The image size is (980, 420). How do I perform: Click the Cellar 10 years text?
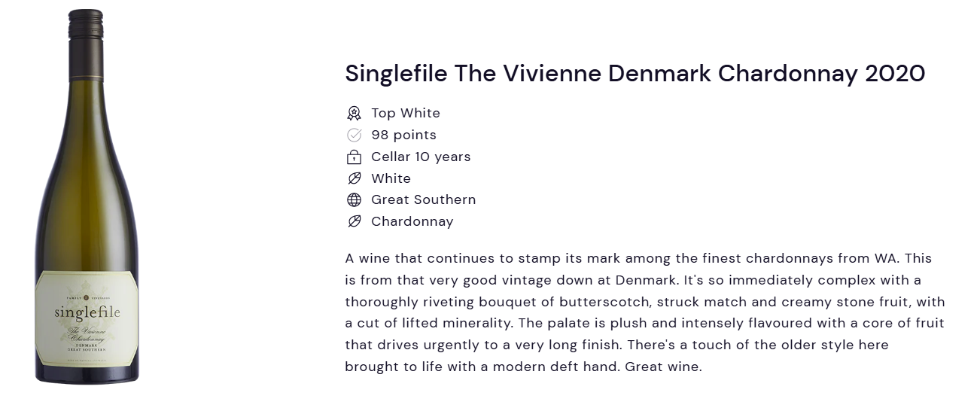pyautogui.click(x=421, y=157)
